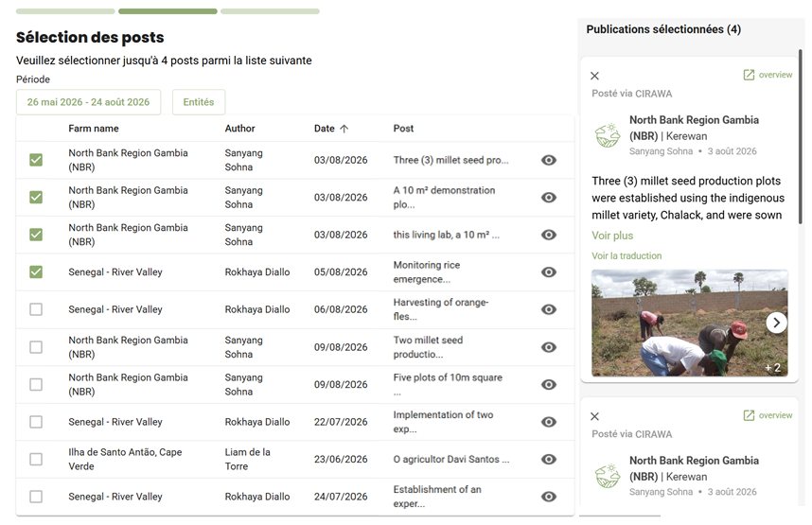This screenshot has height=525, width=812.
Task: Check the 'Two millet seed productio...' post checkbox
Action: (36, 347)
